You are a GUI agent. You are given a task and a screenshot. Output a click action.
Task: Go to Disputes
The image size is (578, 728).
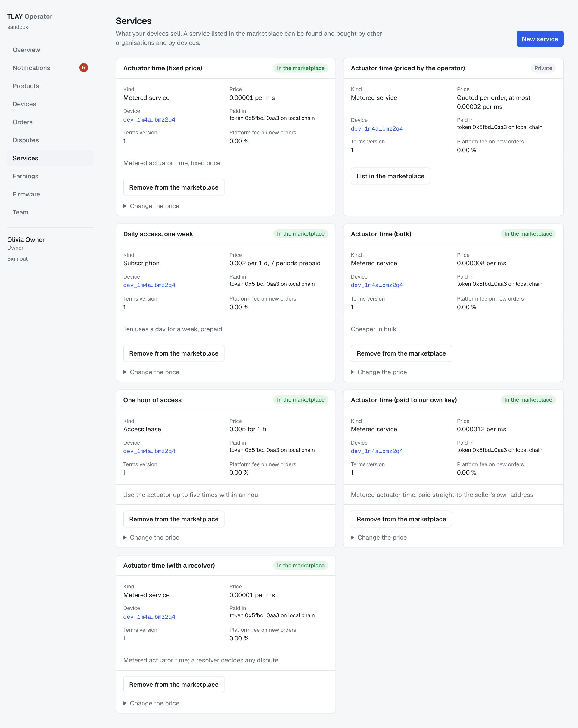point(50,140)
